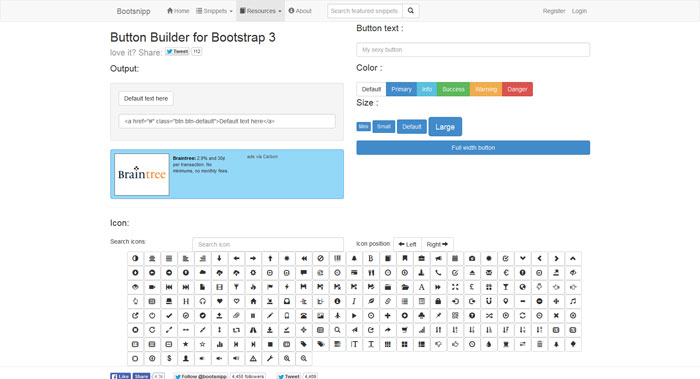Click the Tweet share button near title

point(177,51)
